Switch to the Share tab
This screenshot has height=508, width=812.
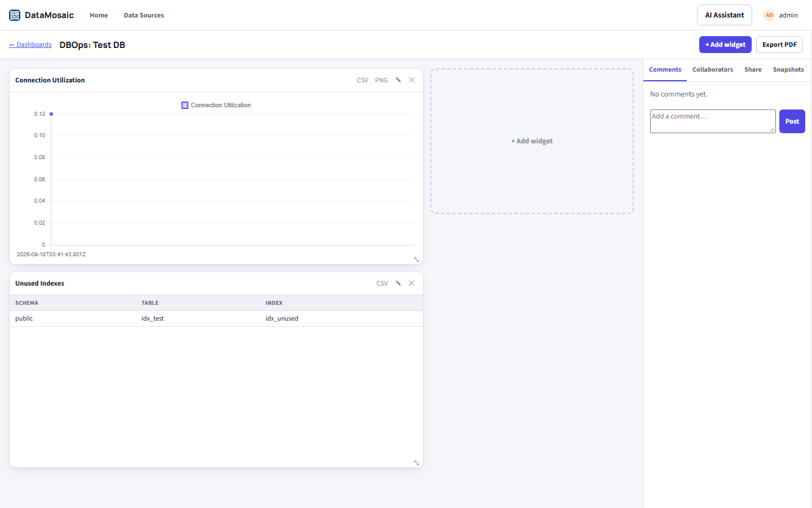pyautogui.click(x=753, y=69)
